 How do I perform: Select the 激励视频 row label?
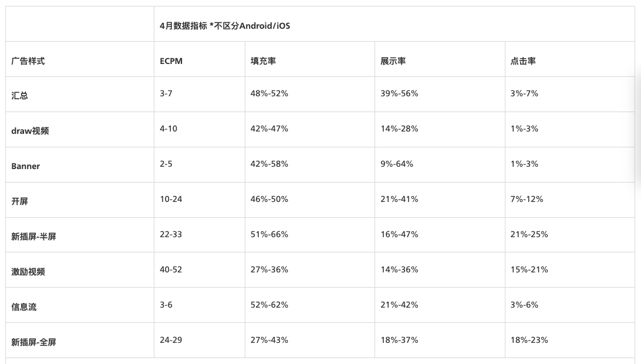pos(28,272)
